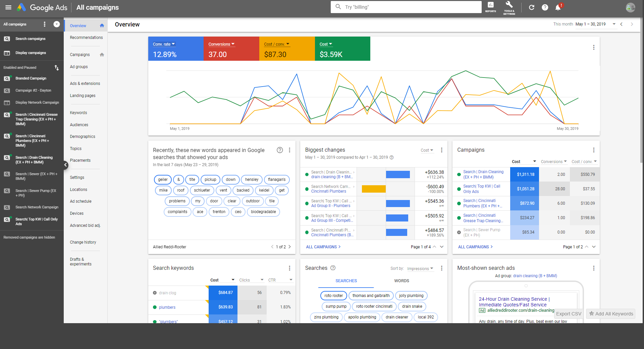Click the search box Try billing
Viewport: 644px width, 349px height.
click(x=406, y=7)
